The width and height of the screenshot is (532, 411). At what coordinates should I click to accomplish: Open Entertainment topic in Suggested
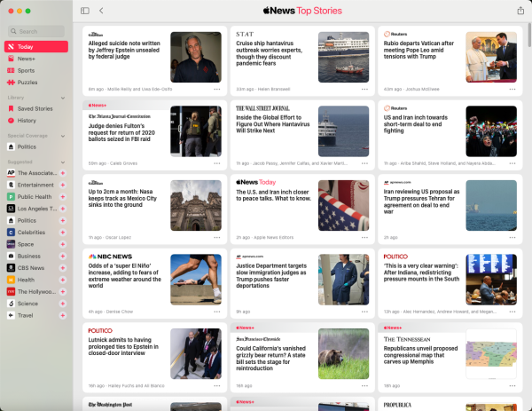(x=35, y=185)
